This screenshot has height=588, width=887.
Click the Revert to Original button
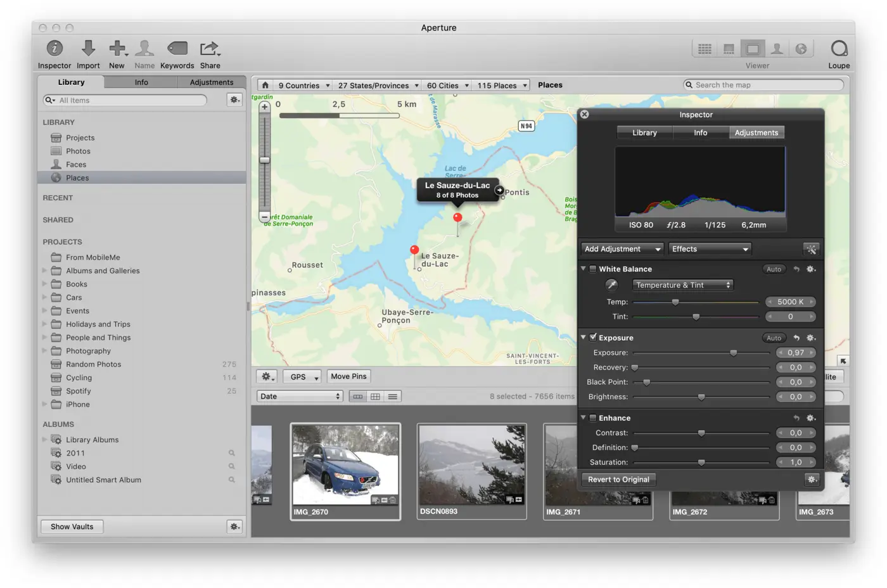coord(618,480)
